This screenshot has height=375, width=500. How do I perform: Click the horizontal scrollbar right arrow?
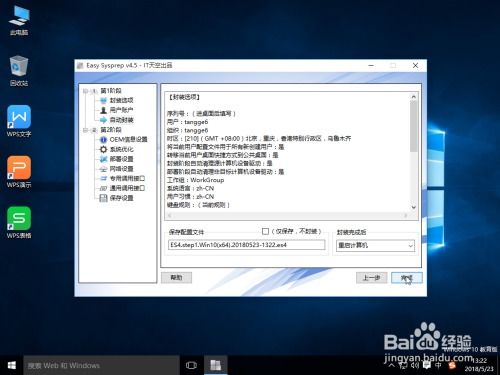(406, 216)
